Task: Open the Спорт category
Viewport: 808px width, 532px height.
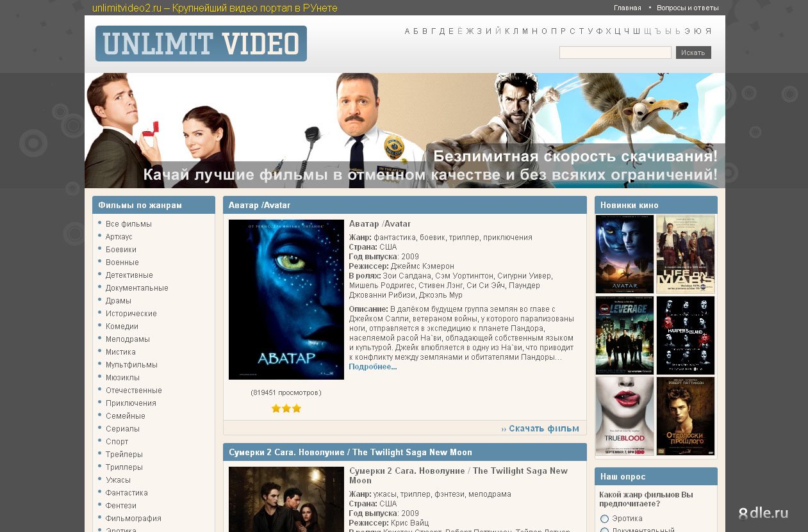Action: [117, 442]
